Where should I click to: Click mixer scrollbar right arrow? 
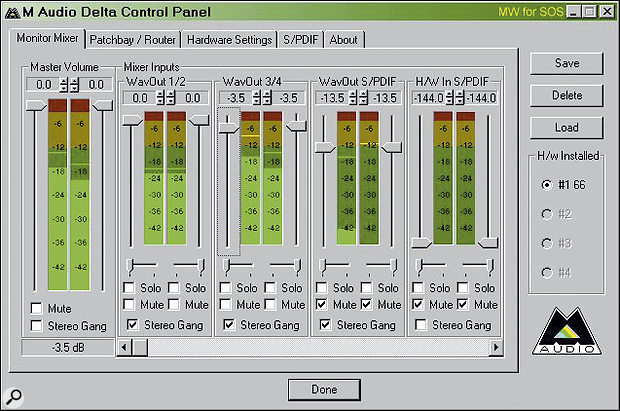click(x=496, y=347)
